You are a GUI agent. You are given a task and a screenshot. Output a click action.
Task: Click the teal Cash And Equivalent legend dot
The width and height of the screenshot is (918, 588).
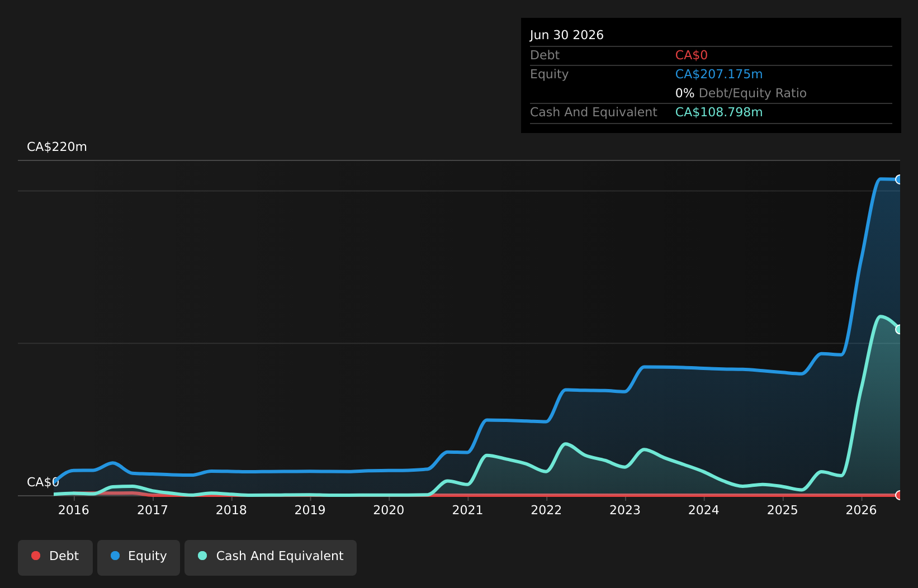[202, 556]
